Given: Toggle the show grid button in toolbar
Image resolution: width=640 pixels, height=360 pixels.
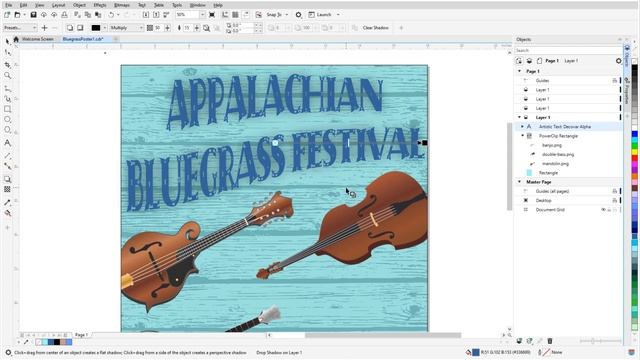Looking at the screenshot, I should click(235, 15).
